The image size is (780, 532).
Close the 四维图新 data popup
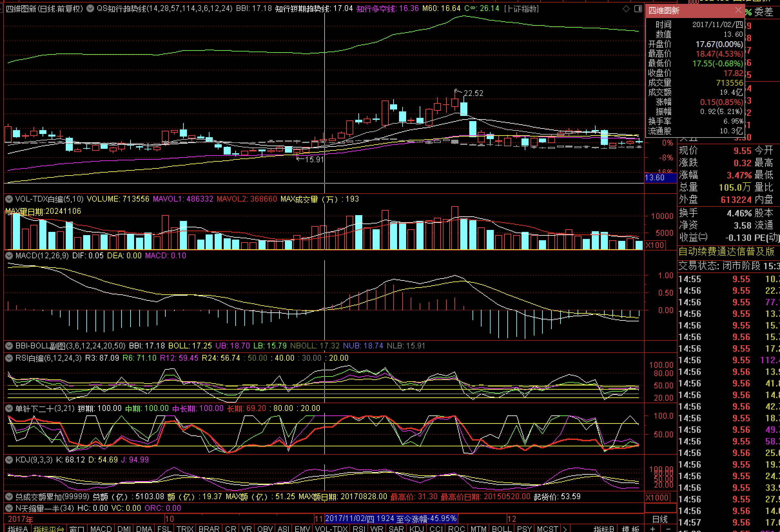click(738, 10)
